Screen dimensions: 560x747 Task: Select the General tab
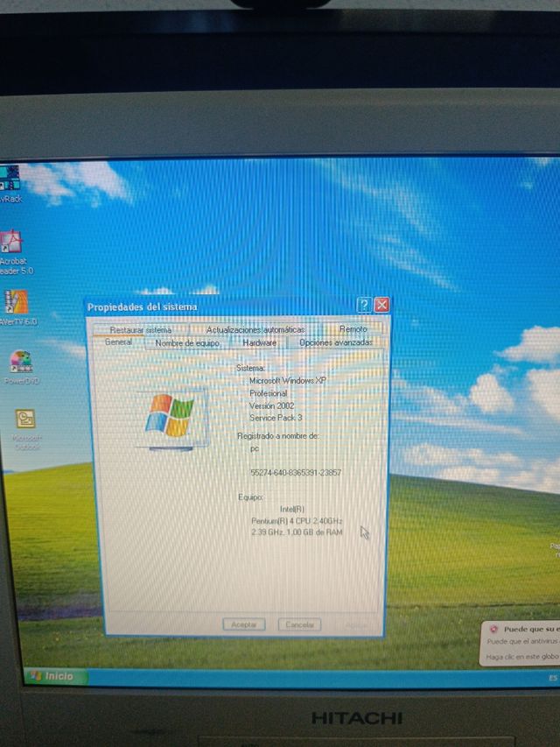click(119, 342)
